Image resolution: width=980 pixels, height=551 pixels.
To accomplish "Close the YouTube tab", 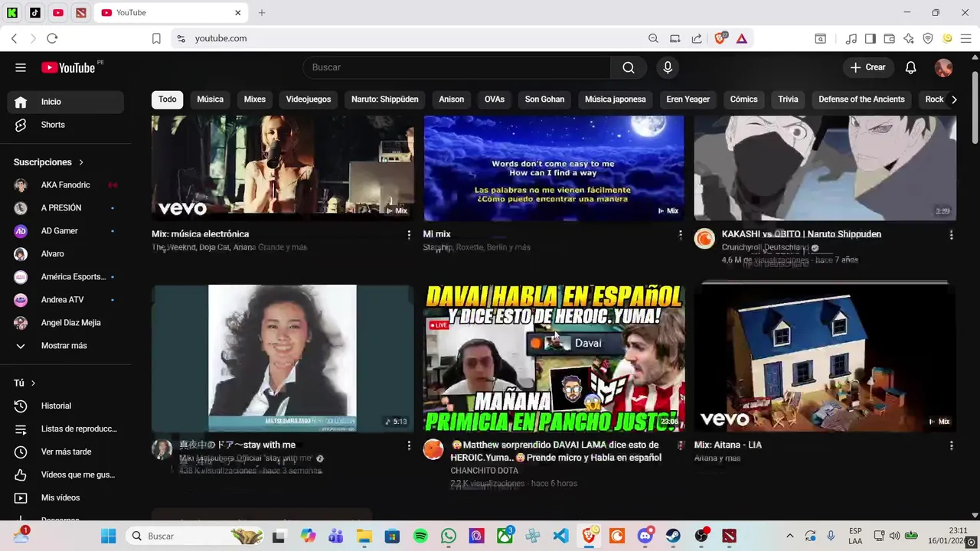I will (237, 12).
